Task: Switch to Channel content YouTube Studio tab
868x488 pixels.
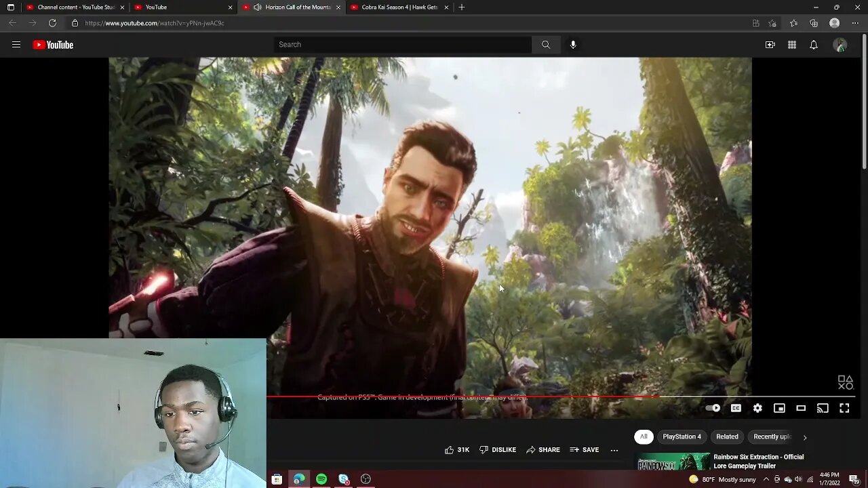Action: point(76,7)
